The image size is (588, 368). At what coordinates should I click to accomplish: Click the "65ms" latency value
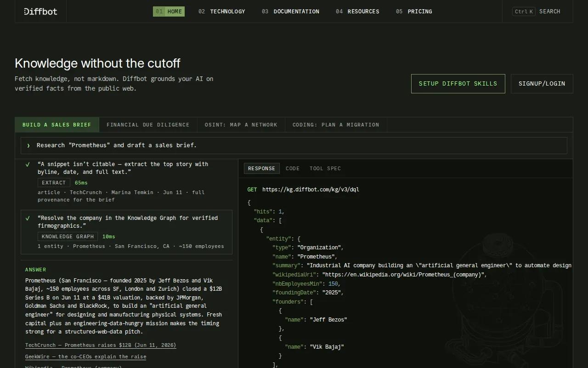pyautogui.click(x=81, y=183)
